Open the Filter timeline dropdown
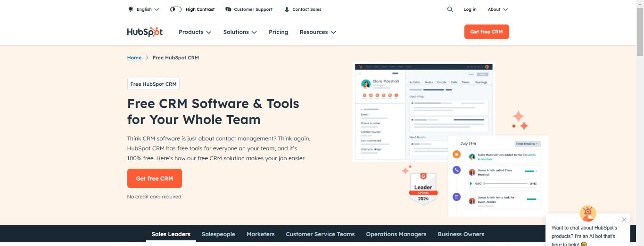Image resolution: width=644 pixels, height=246 pixels. [x=528, y=144]
